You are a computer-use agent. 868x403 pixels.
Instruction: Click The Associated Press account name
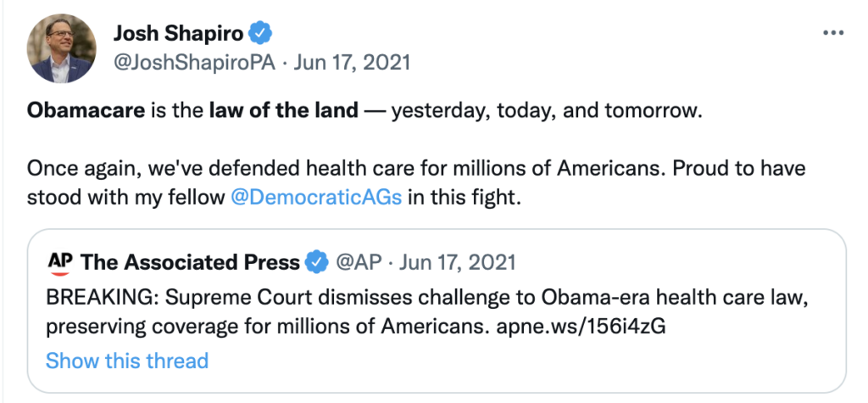[190, 262]
